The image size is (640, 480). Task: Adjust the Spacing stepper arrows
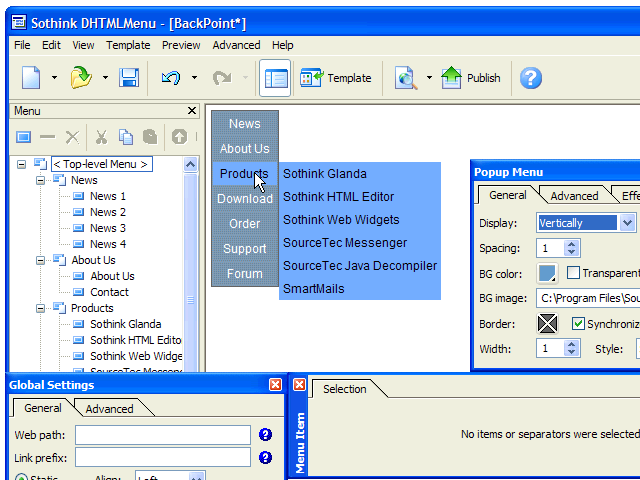click(571, 248)
